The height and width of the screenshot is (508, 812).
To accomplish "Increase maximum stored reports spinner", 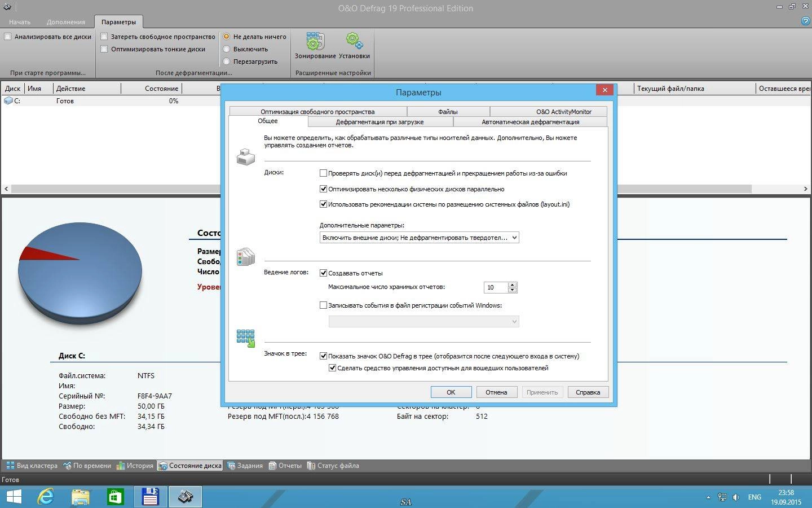I will (x=512, y=285).
